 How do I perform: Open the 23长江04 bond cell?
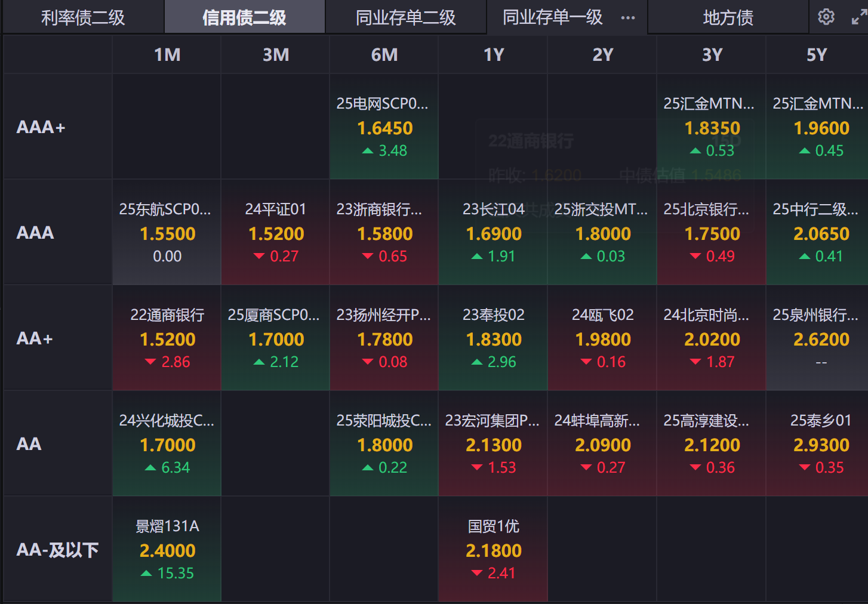(x=493, y=233)
